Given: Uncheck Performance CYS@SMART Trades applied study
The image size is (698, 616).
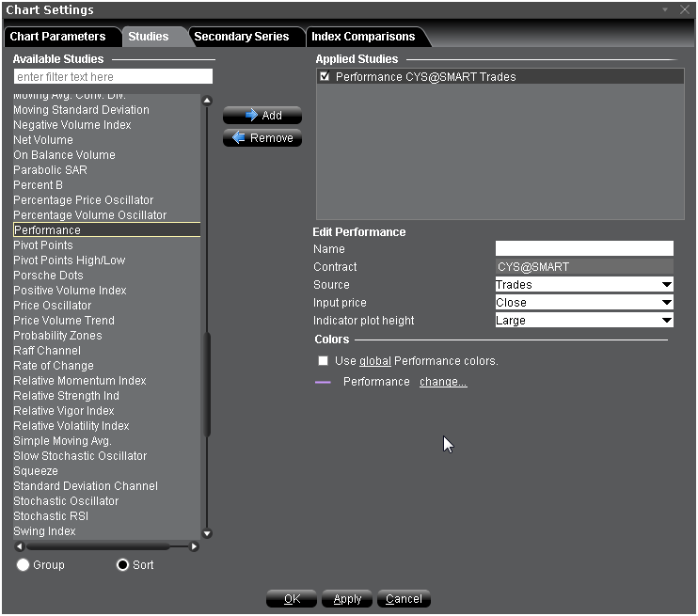Looking at the screenshot, I should 325,77.
